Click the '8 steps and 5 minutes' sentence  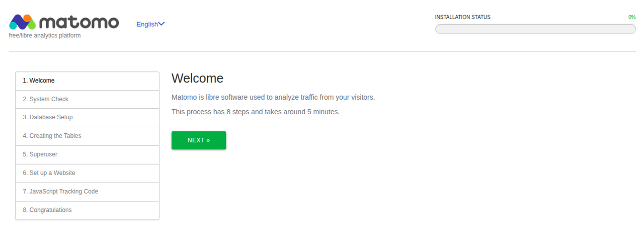256,112
